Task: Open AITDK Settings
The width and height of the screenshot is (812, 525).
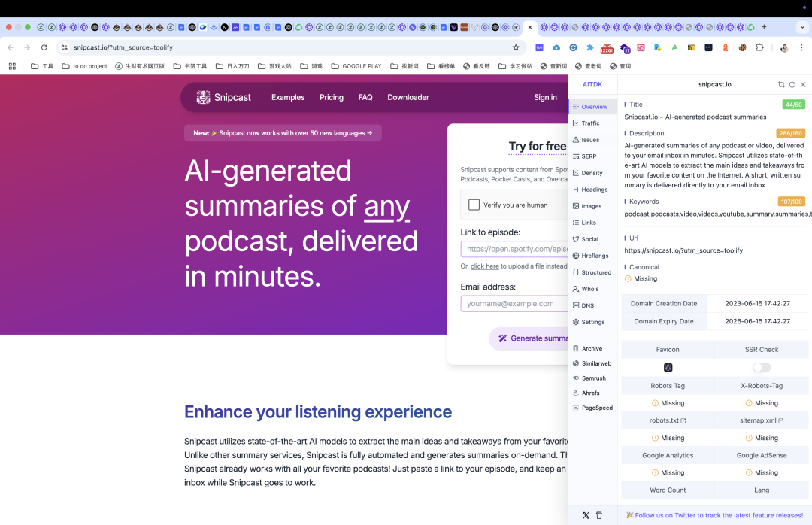Action: coord(593,323)
